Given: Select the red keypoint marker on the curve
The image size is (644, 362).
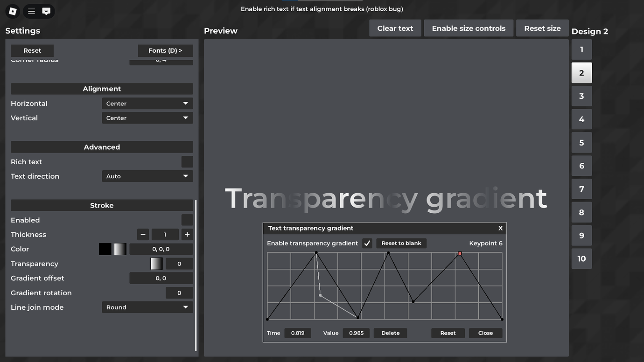Looking at the screenshot, I should (x=460, y=253).
